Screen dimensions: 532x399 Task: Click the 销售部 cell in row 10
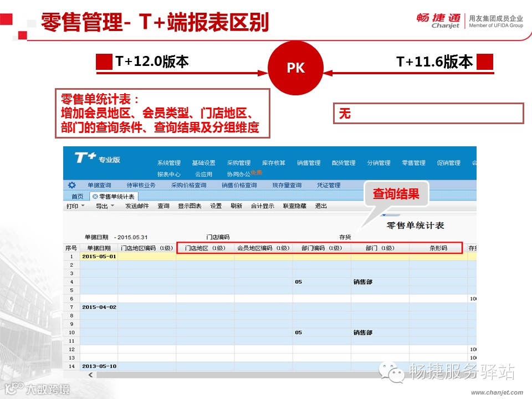380,332
